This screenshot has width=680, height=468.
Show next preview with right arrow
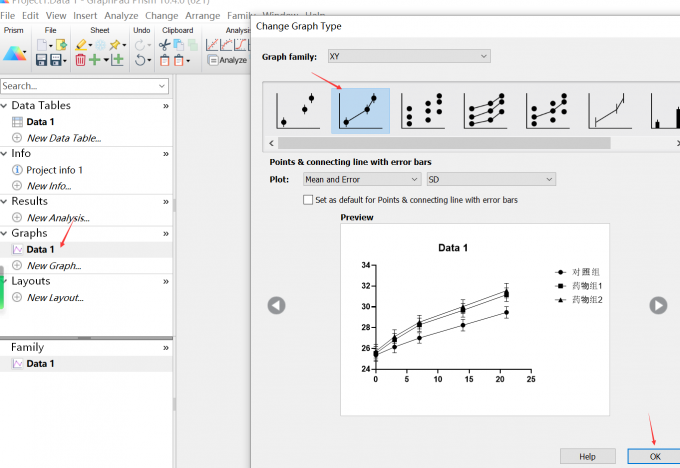pyautogui.click(x=658, y=305)
